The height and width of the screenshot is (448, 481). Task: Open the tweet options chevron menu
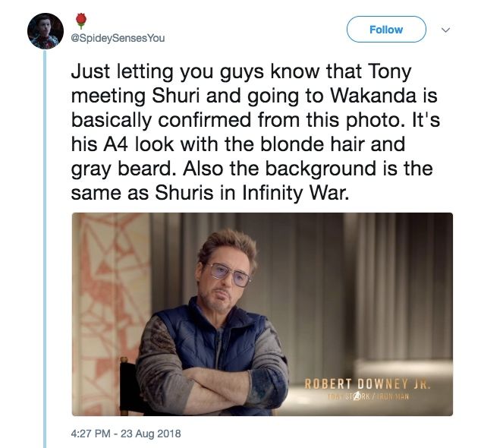coord(445,30)
